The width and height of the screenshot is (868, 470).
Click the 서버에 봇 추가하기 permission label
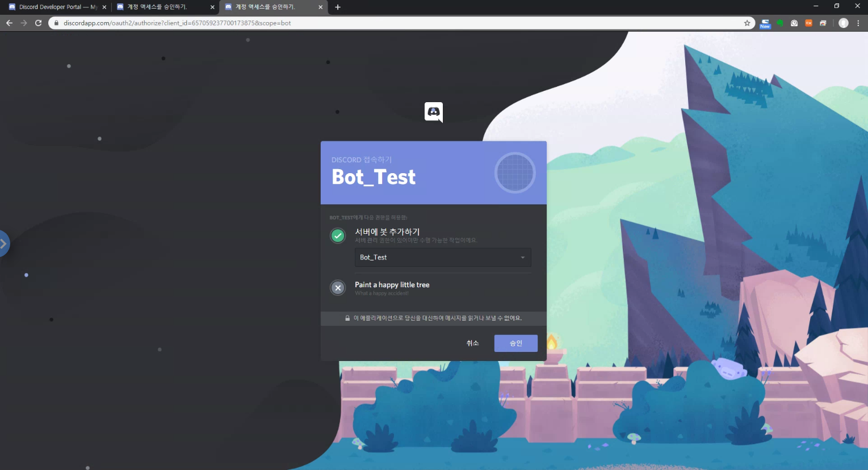point(387,232)
